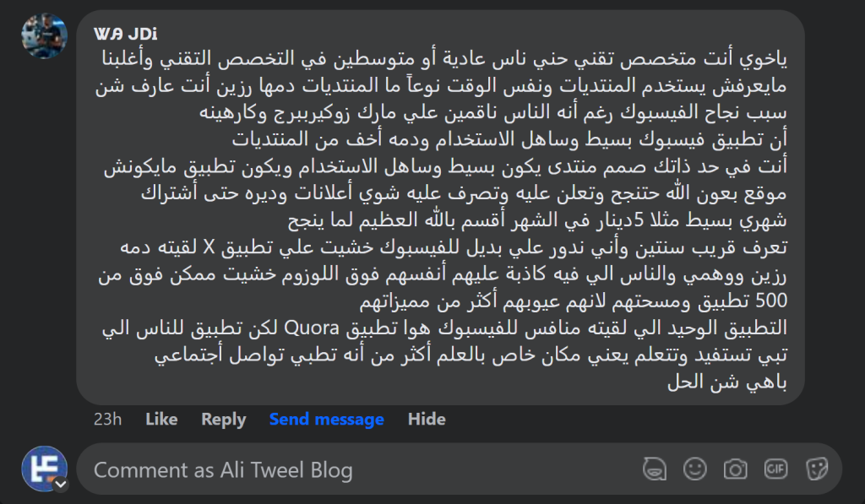Click the Send message link
The height and width of the screenshot is (504, 865).
(x=326, y=419)
